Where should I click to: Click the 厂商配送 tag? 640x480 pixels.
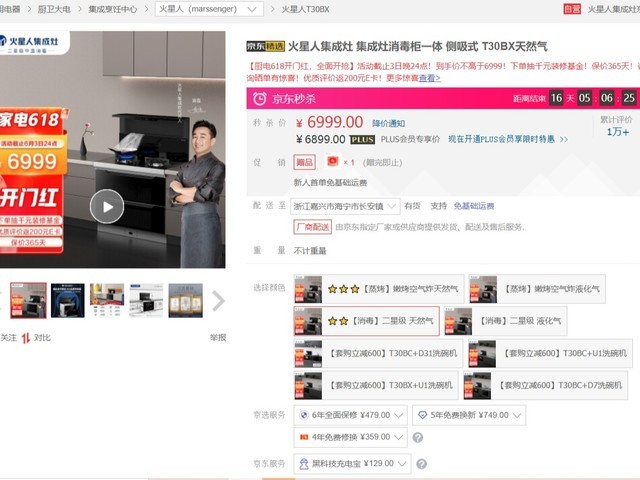[x=313, y=227]
